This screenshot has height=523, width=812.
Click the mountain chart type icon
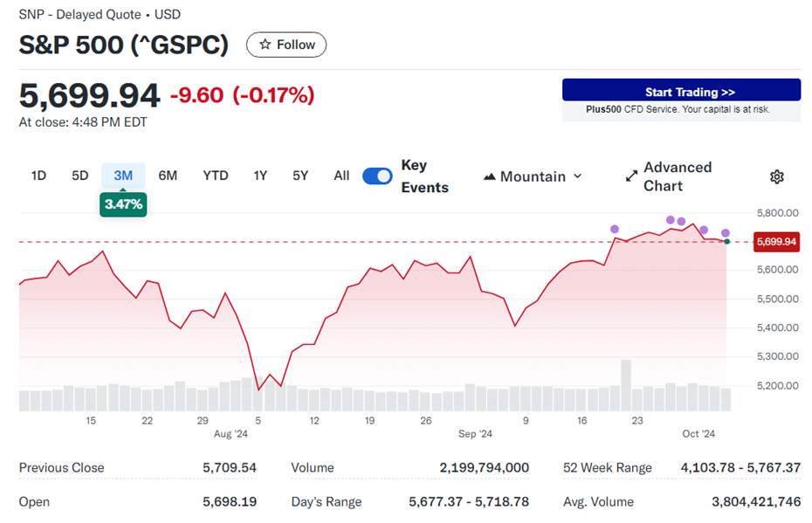[490, 176]
